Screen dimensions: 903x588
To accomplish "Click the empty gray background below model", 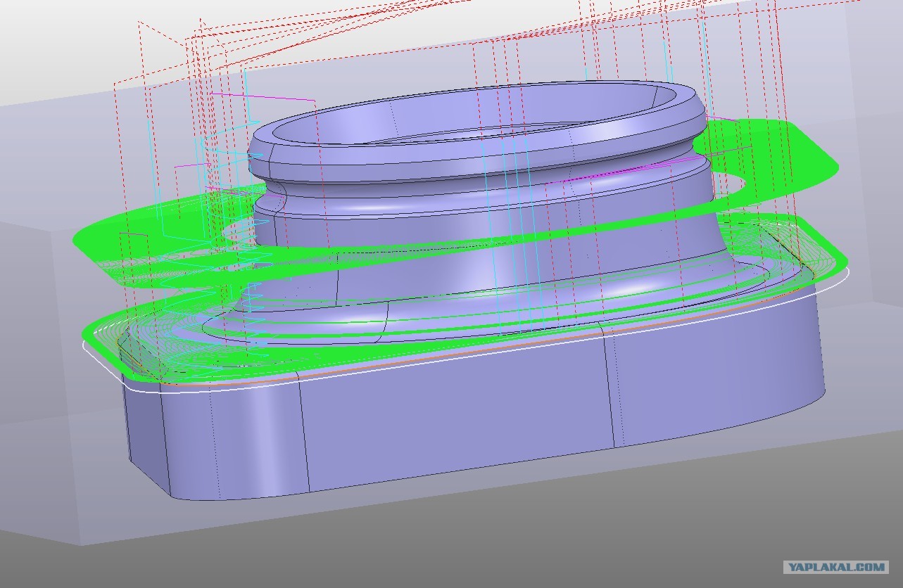I will (450, 556).
